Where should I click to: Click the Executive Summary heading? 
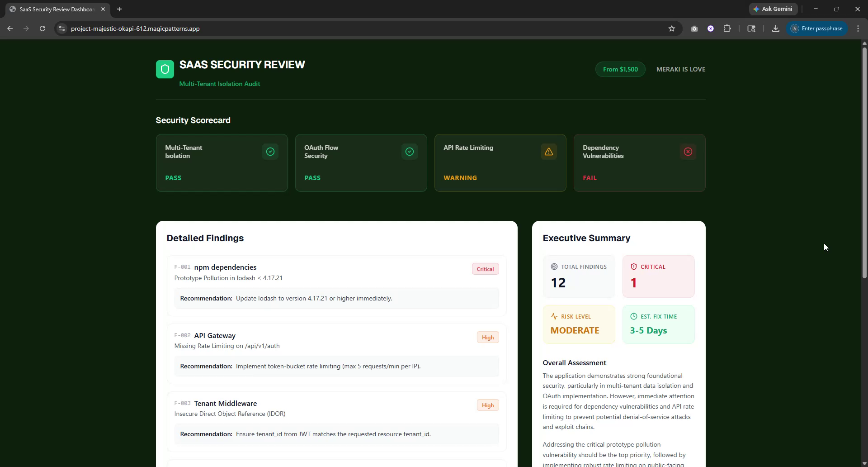(586, 238)
